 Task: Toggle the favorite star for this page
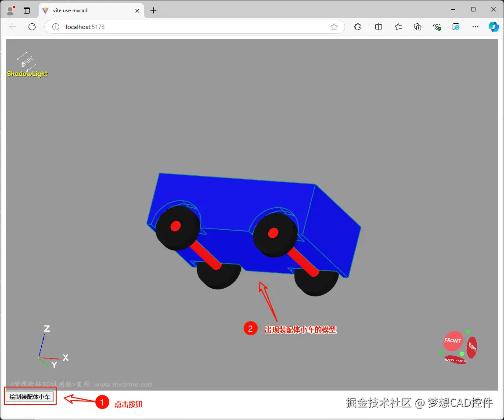point(334,27)
